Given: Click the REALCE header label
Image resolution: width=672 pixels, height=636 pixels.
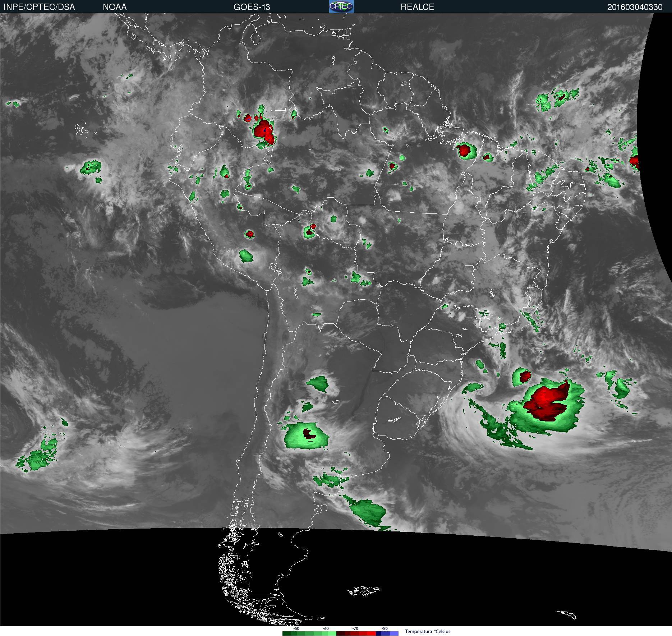Looking at the screenshot, I should tap(417, 7).
